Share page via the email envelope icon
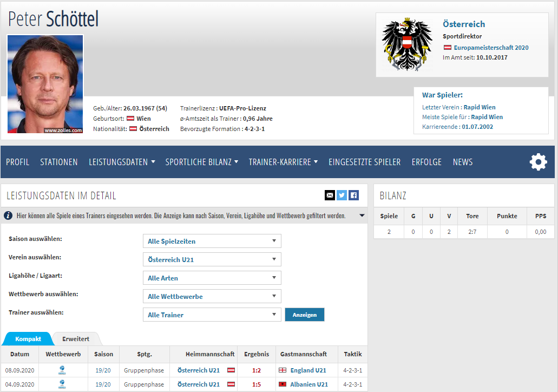 tap(330, 195)
